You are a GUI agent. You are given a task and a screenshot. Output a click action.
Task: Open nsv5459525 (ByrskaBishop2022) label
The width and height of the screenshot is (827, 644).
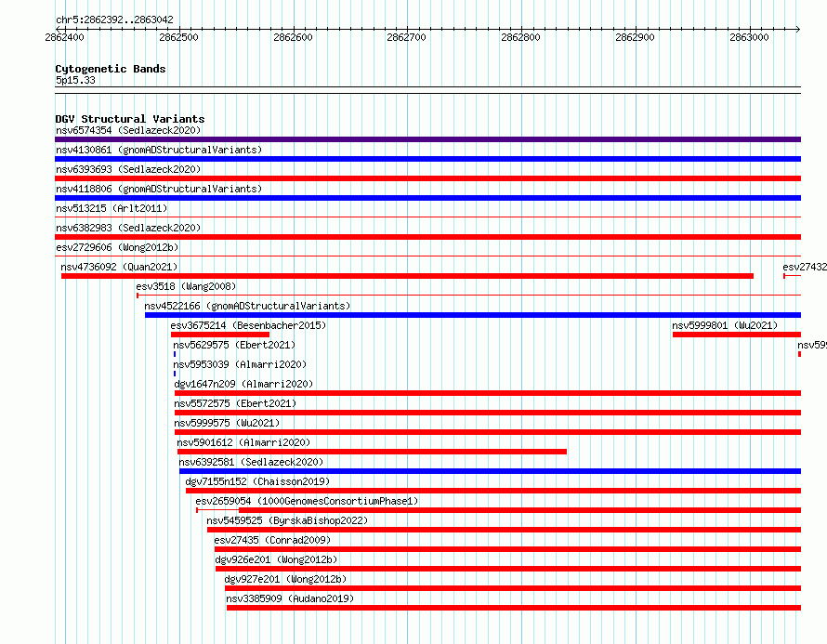tap(287, 520)
